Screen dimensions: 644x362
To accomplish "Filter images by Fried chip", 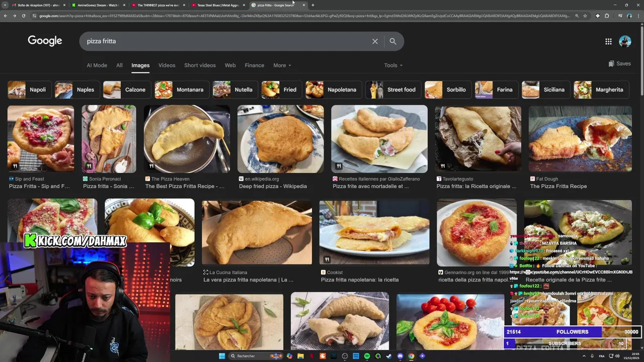I will pyautogui.click(x=281, y=89).
